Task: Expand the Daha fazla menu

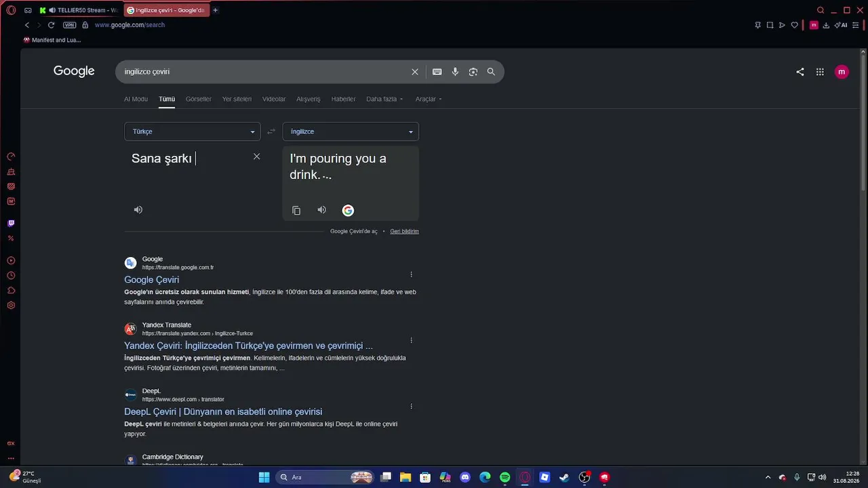Action: 384,99
